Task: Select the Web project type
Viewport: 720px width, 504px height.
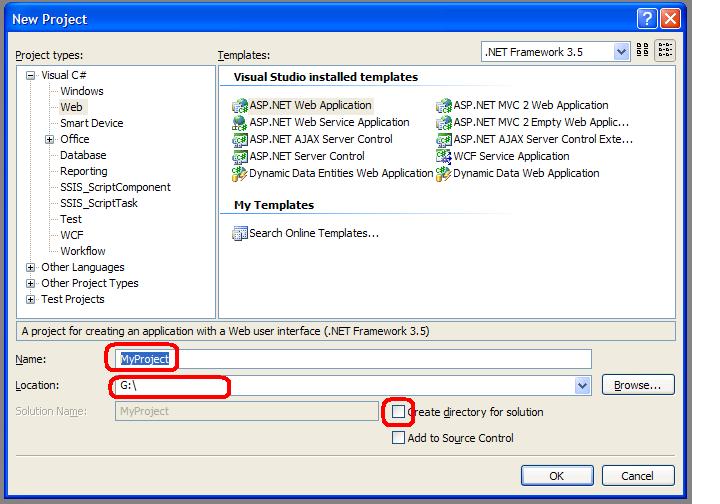Action: pyautogui.click(x=71, y=107)
